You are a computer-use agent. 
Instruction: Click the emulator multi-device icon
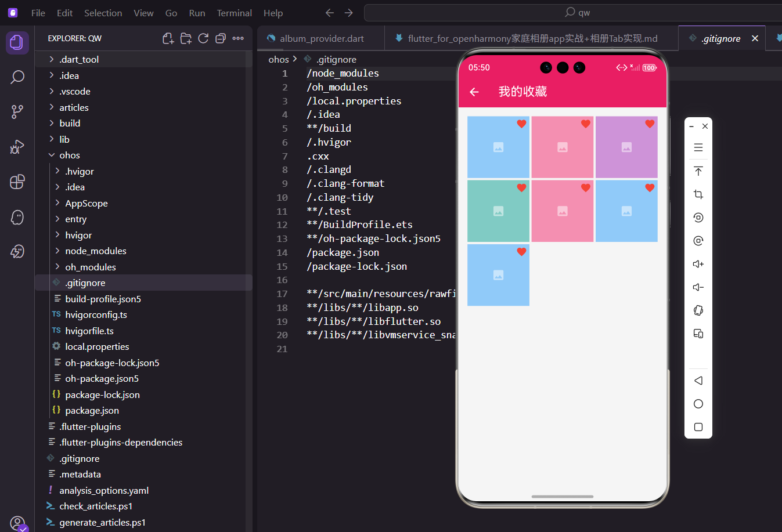tap(698, 334)
